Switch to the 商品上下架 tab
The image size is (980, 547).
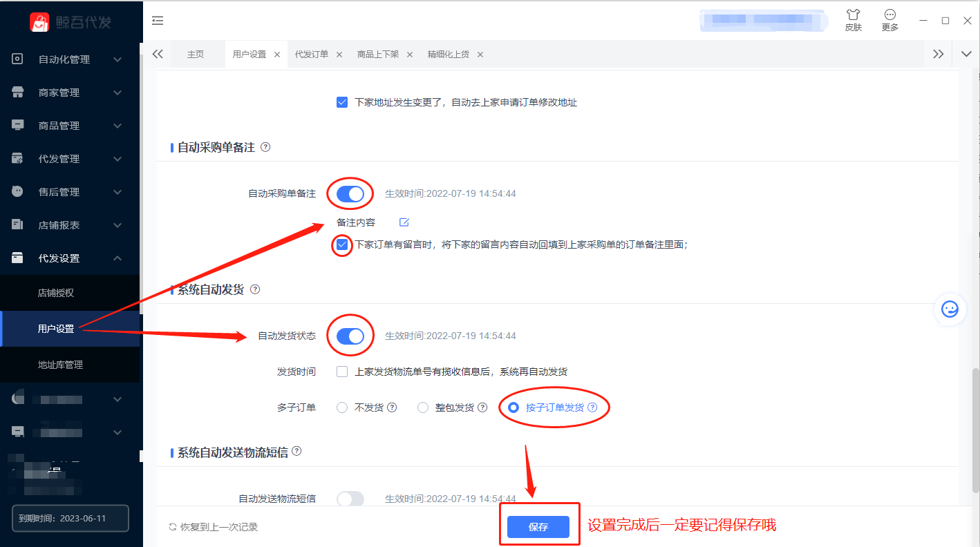pos(378,55)
